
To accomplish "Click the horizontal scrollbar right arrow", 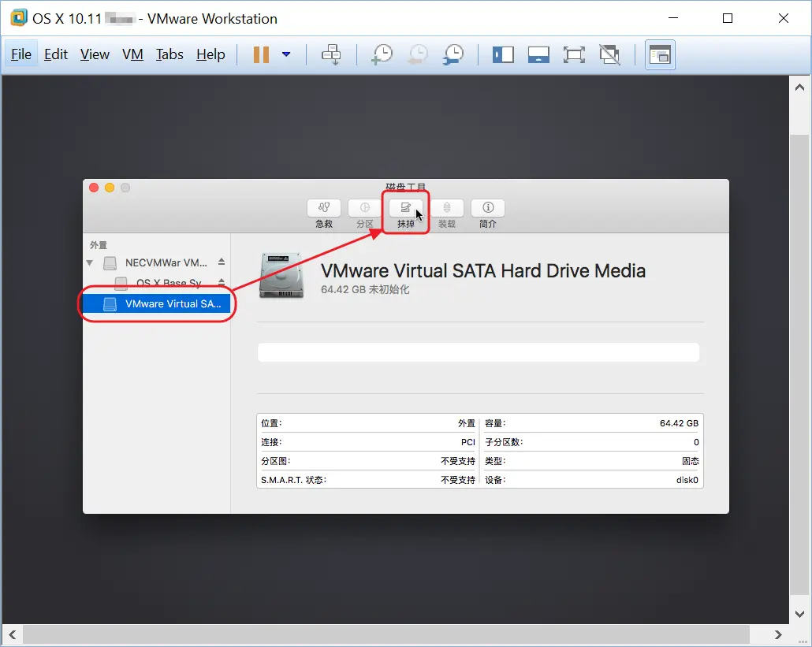I will pos(777,634).
